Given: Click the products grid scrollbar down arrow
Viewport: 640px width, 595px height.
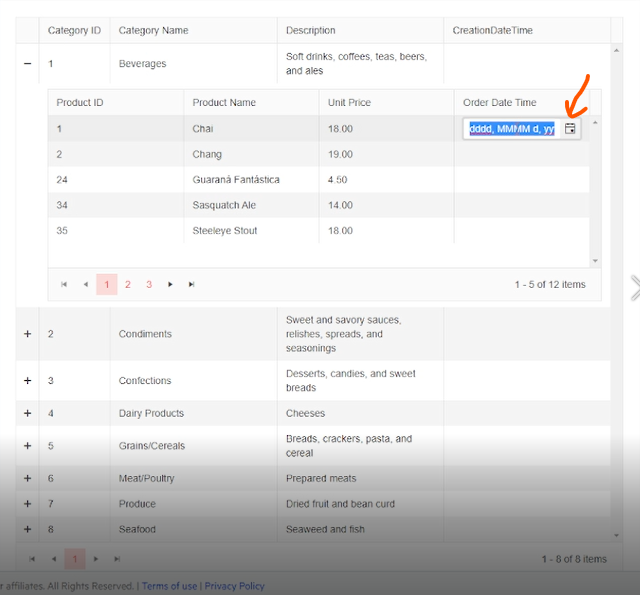Looking at the screenshot, I should (596, 261).
